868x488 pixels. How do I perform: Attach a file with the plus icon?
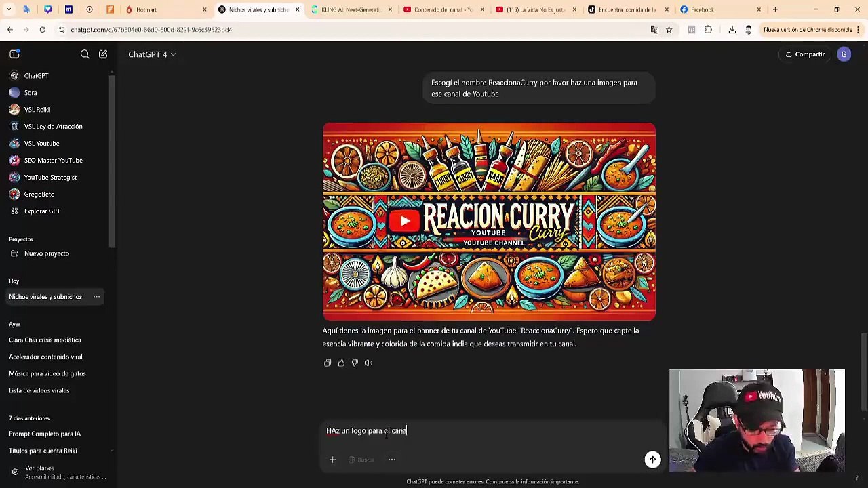pos(332,460)
